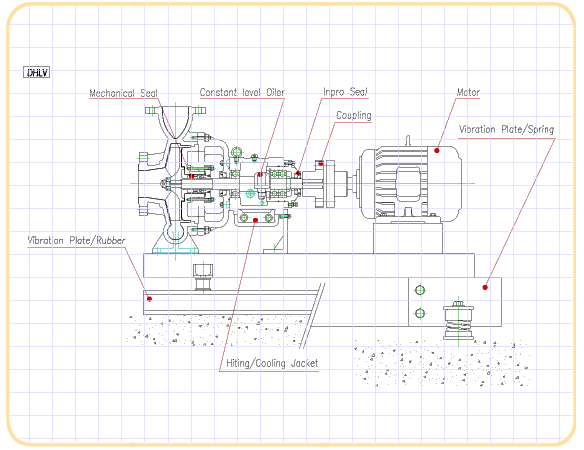Screen dimensions: 584x450
Task: Click the red dot on the motor
Action: tap(437, 150)
